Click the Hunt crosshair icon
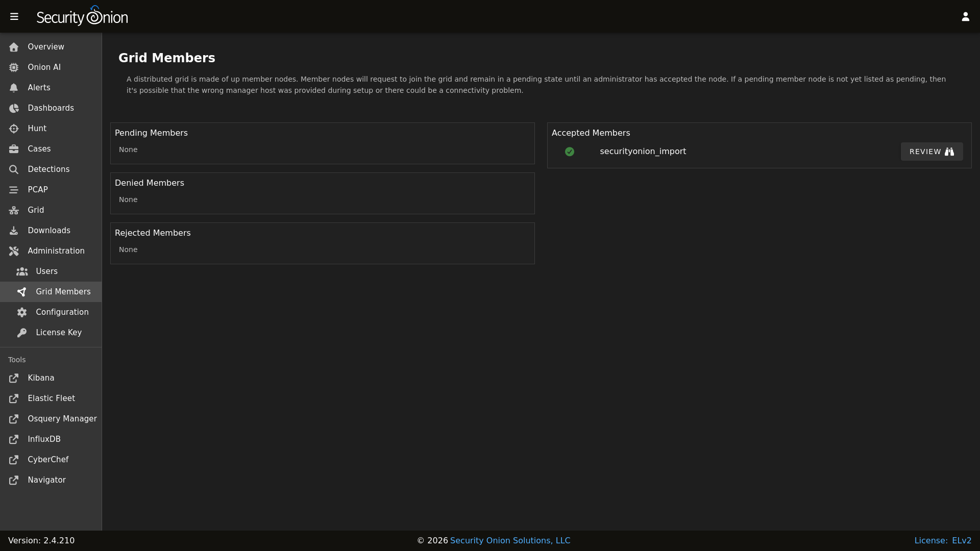The image size is (980, 551). (14, 129)
